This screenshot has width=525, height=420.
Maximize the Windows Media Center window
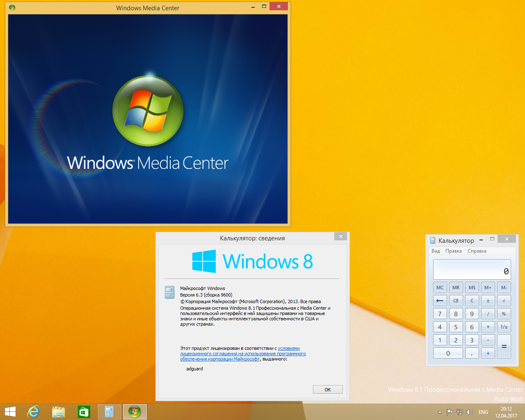(x=264, y=6)
